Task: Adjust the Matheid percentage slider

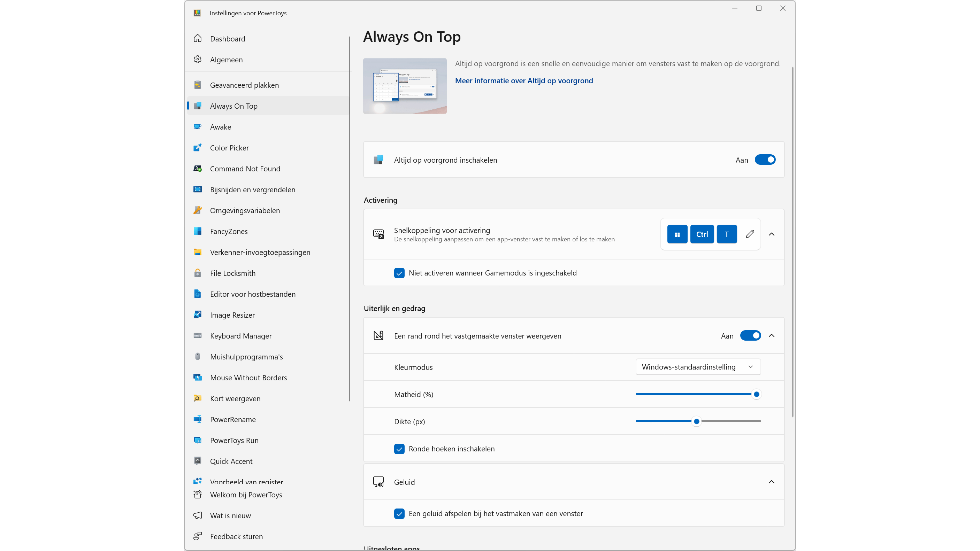Action: point(756,394)
